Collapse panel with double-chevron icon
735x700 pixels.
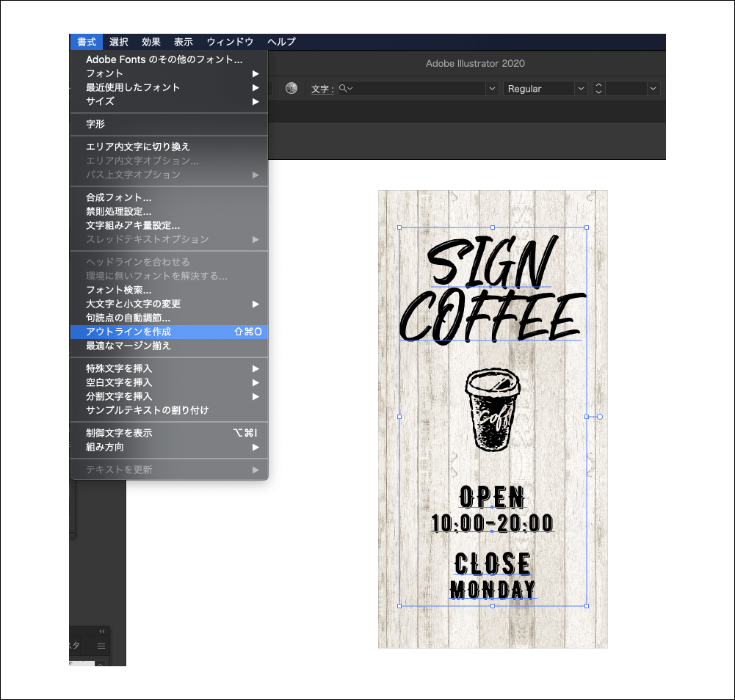pyautogui.click(x=102, y=631)
